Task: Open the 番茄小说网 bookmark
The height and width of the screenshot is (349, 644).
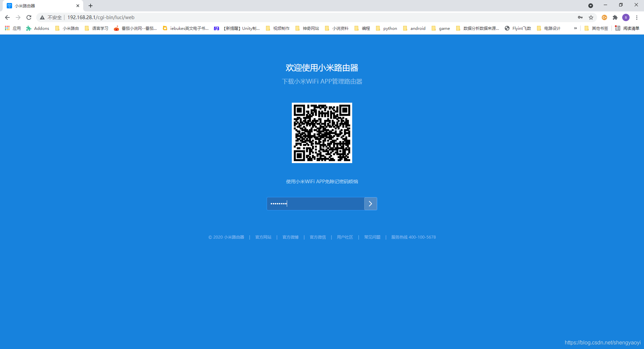Action: [x=136, y=28]
